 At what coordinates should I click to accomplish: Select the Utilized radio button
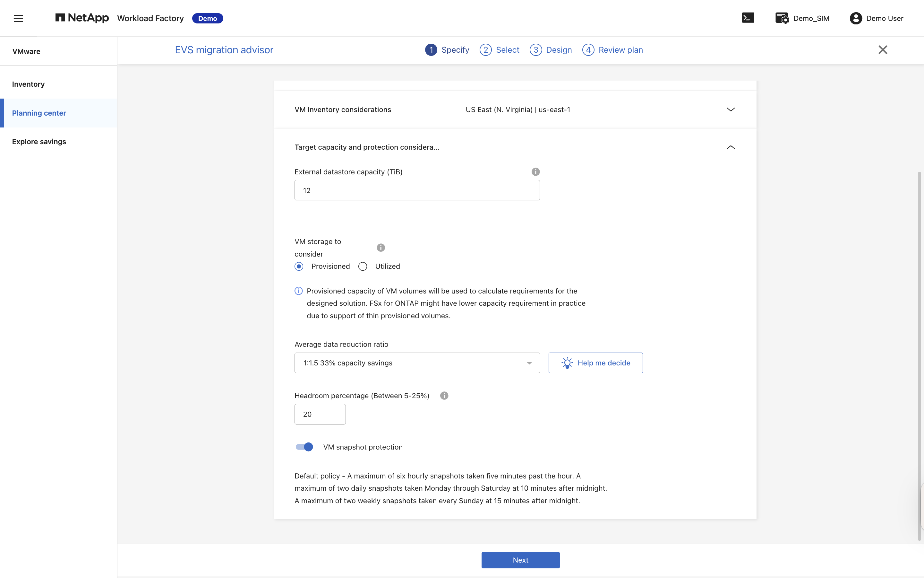pyautogui.click(x=363, y=267)
